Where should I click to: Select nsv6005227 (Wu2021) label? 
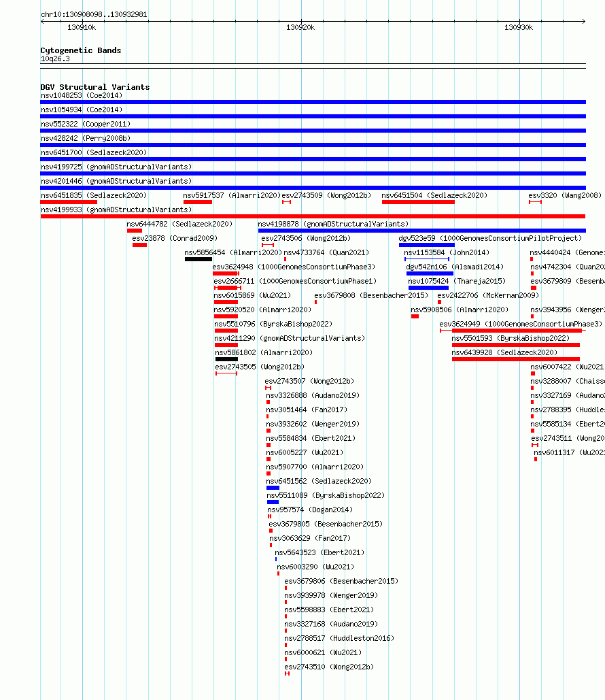(305, 452)
